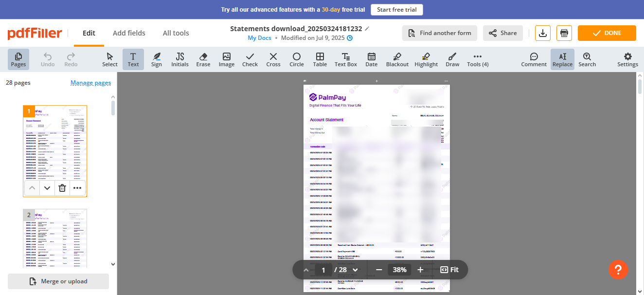Open the Manage pages link
The image size is (644, 295).
click(91, 83)
